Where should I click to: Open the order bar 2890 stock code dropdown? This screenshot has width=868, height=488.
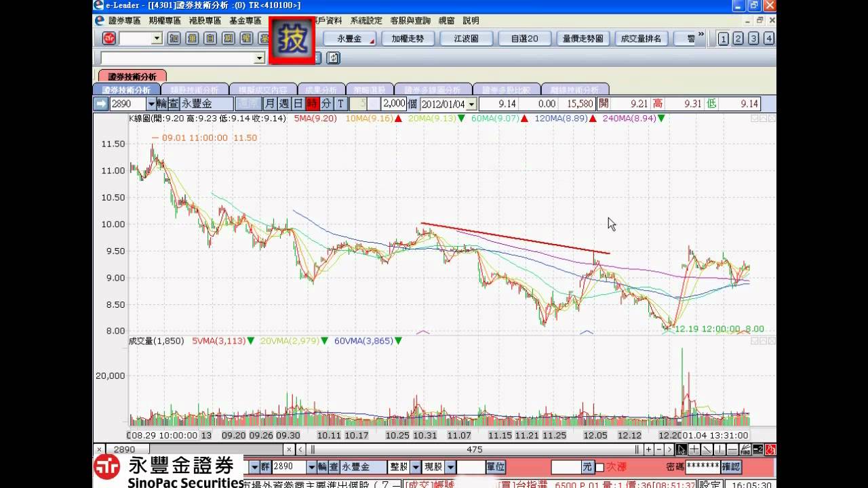pos(311,467)
